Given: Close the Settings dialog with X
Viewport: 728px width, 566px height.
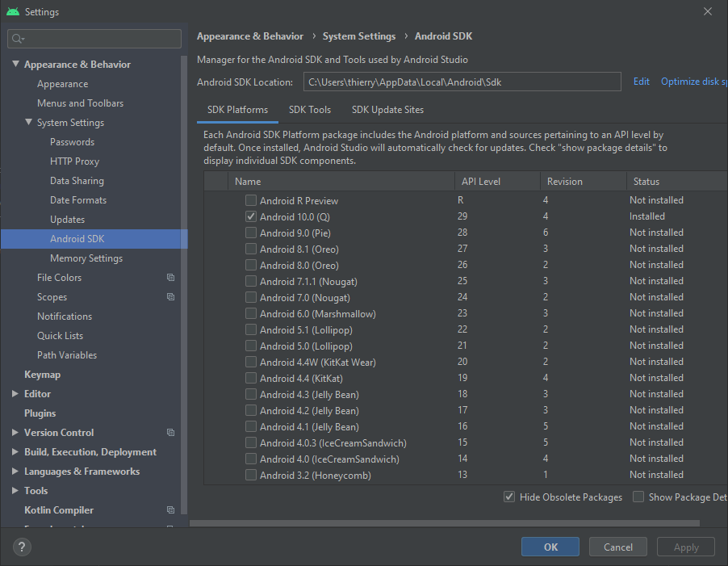Looking at the screenshot, I should 708,11.
